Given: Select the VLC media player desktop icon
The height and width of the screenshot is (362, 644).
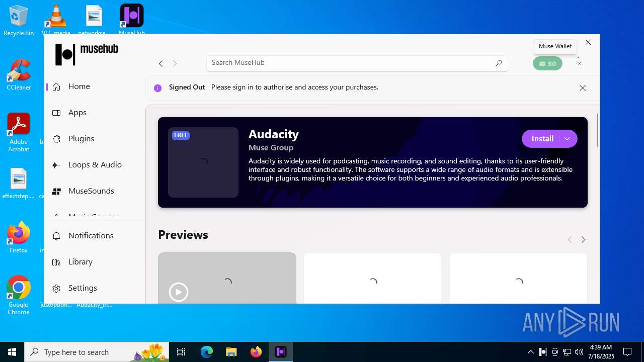Looking at the screenshot, I should (x=56, y=20).
